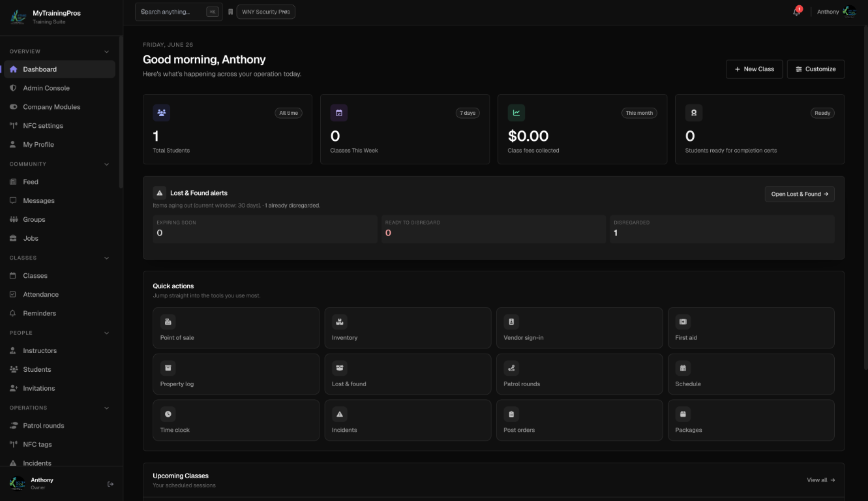Click the Total Students card icon
This screenshot has width=868, height=501.
point(162,113)
